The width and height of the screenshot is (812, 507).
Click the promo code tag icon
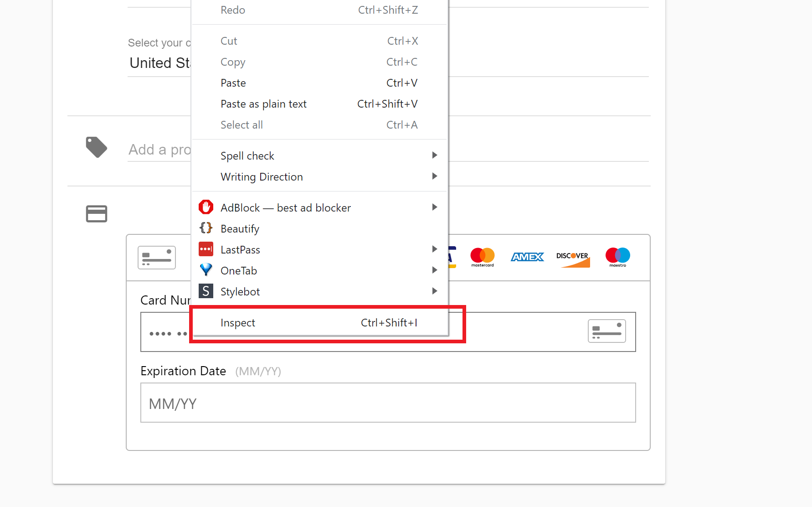tap(97, 147)
